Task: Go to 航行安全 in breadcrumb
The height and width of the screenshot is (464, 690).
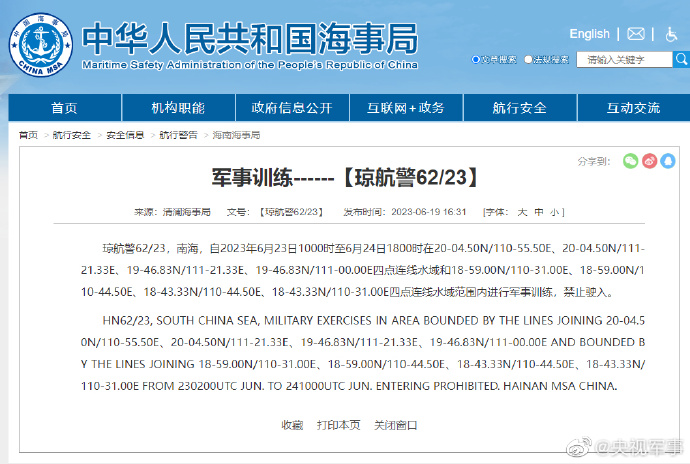Action: click(x=71, y=135)
